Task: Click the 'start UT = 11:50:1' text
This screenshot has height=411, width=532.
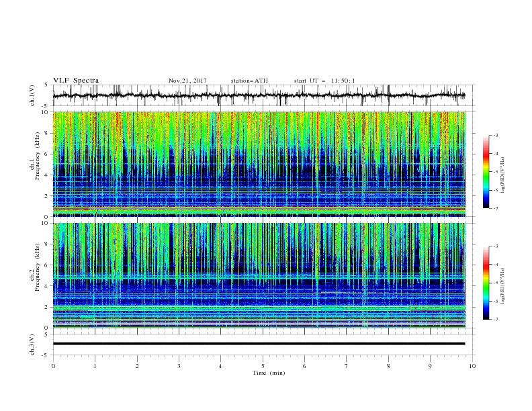Action: [324, 81]
